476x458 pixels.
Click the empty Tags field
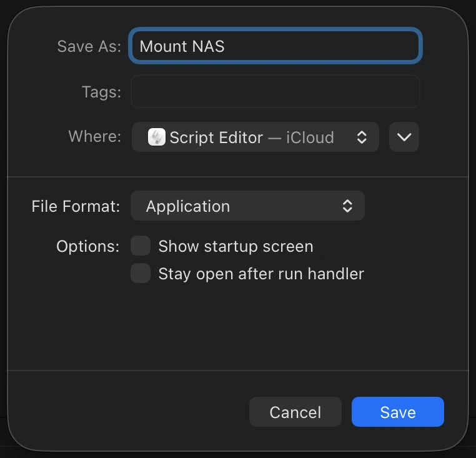coord(275,91)
